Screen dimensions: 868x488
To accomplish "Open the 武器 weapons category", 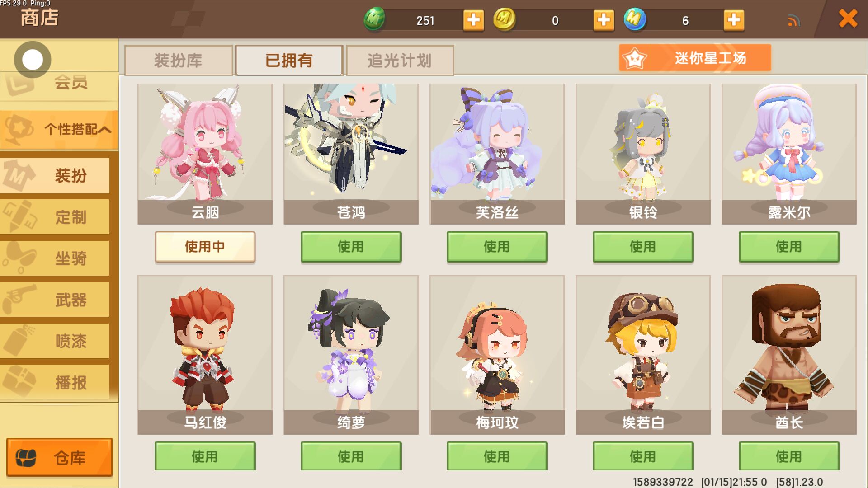I will pyautogui.click(x=55, y=300).
